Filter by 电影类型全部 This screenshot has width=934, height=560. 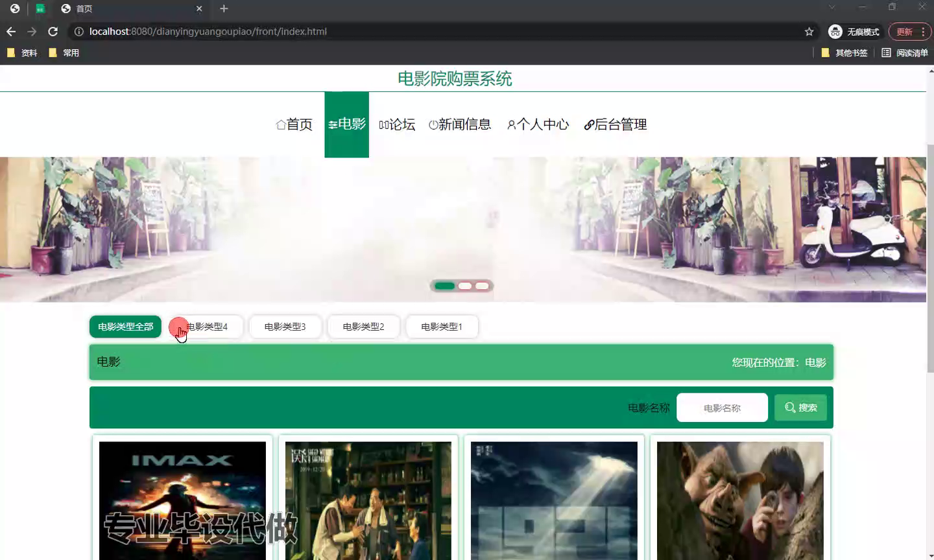click(125, 327)
